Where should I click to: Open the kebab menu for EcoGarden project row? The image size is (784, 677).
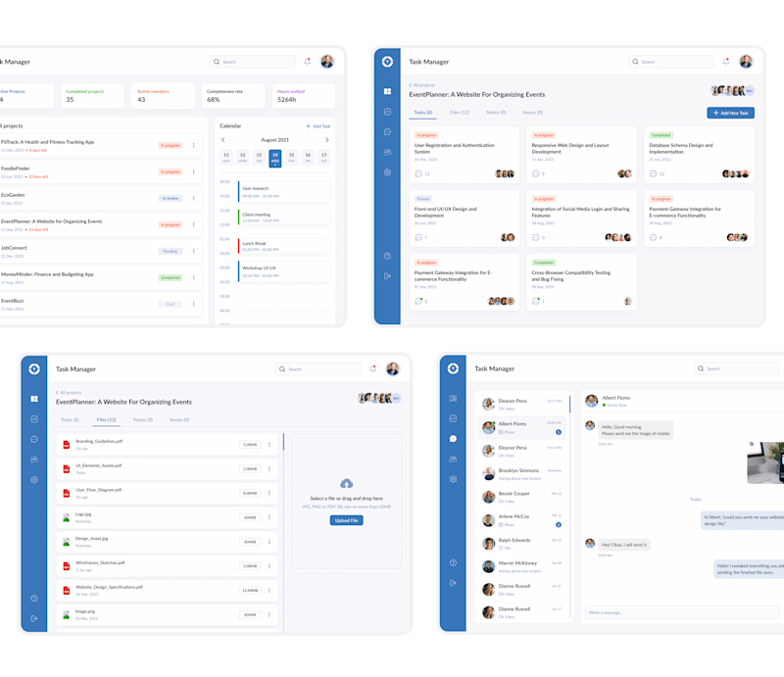tap(193, 199)
